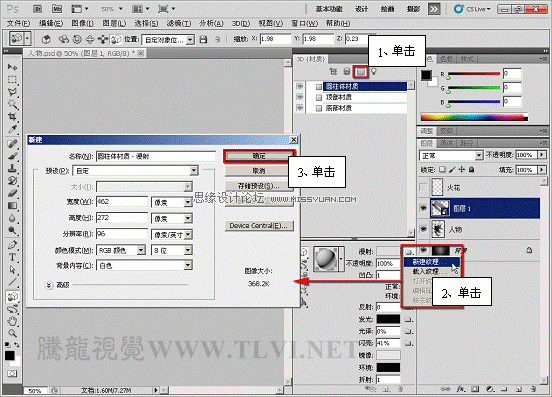The height and width of the screenshot is (397, 552).
Task: Filter 3D panel by whole scene
Action: point(333,72)
